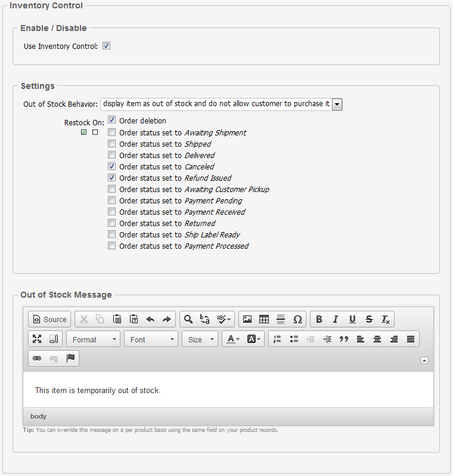The height and width of the screenshot is (476, 453).
Task: Expand the Font dropdown
Action: click(x=151, y=339)
